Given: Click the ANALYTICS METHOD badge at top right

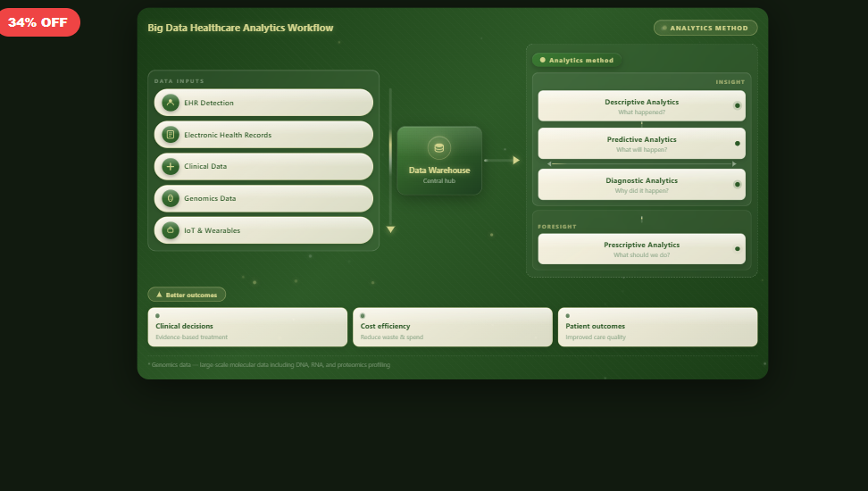Looking at the screenshot, I should point(705,28).
